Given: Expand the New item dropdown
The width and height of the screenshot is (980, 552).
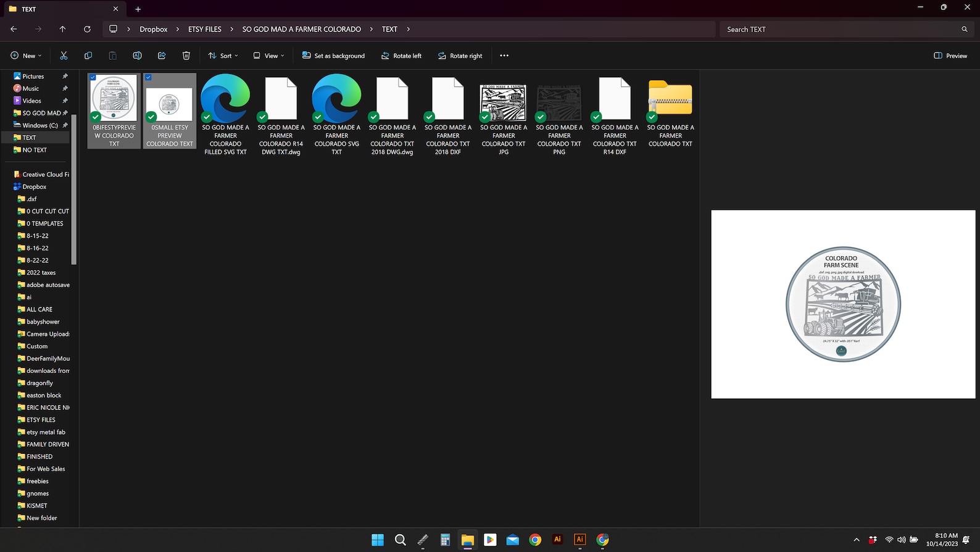Looking at the screenshot, I should pyautogui.click(x=26, y=56).
